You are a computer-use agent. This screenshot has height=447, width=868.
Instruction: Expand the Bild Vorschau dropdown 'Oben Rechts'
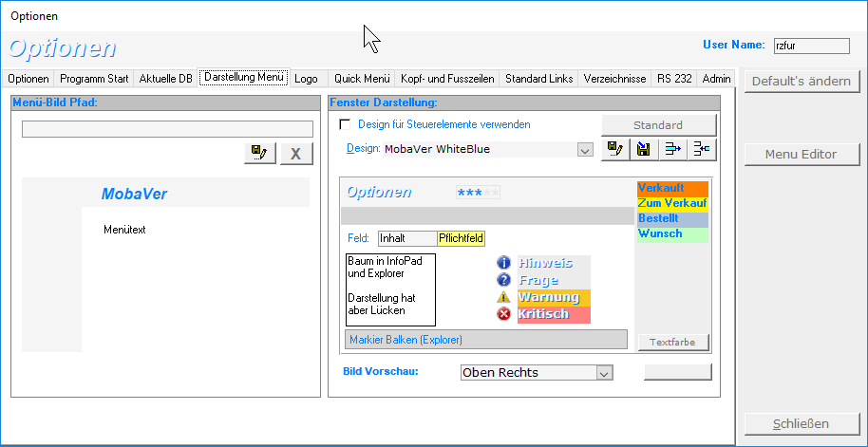pyautogui.click(x=605, y=373)
